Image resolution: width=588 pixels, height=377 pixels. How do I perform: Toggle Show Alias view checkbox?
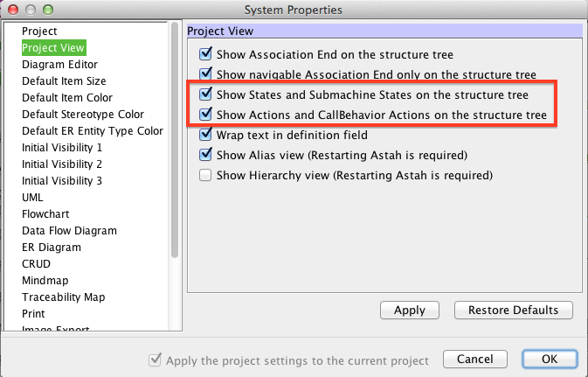206,155
